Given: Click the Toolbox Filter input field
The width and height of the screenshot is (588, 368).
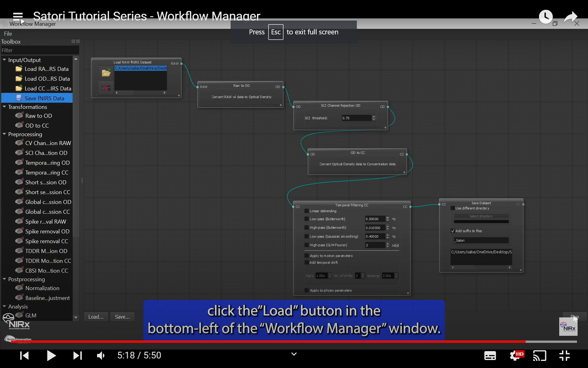Looking at the screenshot, I should (40, 50).
